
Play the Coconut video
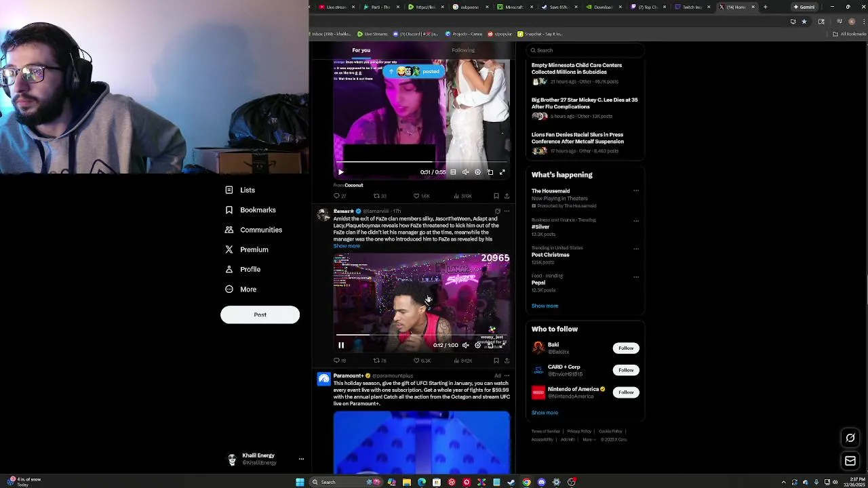click(x=341, y=172)
